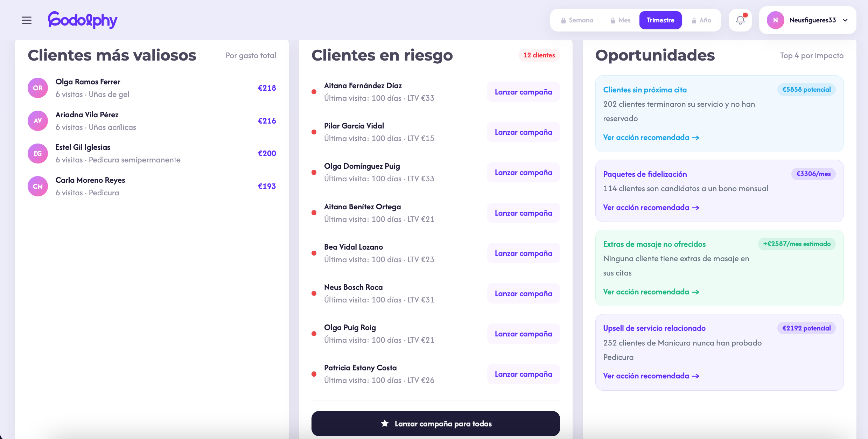The height and width of the screenshot is (439, 868).
Task: Open Upsell de servicio relacionado title
Action: pyautogui.click(x=654, y=328)
